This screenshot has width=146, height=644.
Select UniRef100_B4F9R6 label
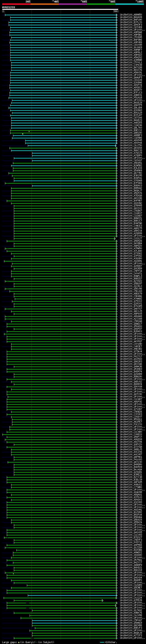pos(131,40)
